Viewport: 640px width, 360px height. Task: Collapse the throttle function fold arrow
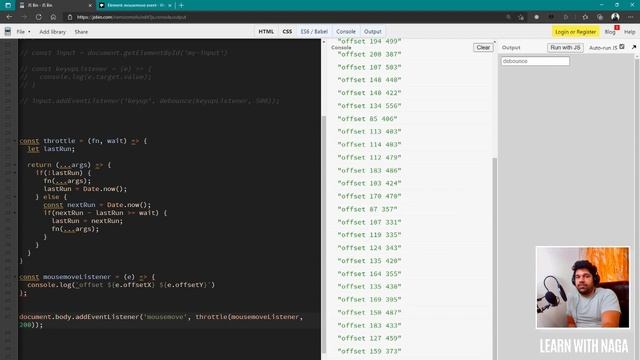click(16, 141)
